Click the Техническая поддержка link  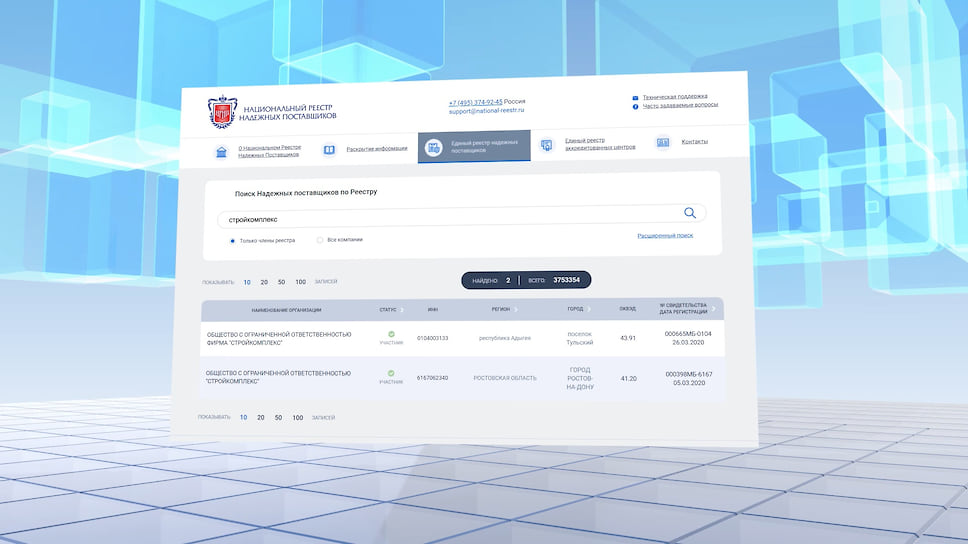(x=675, y=96)
